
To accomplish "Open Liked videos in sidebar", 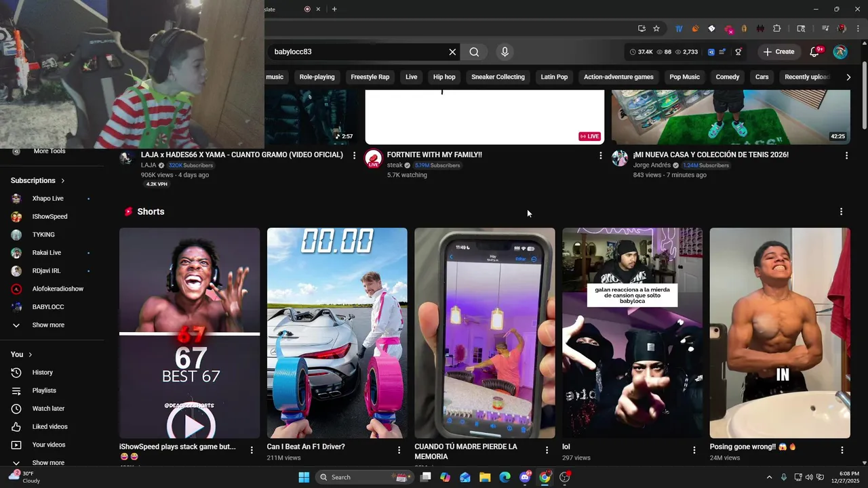I will [50, 427].
